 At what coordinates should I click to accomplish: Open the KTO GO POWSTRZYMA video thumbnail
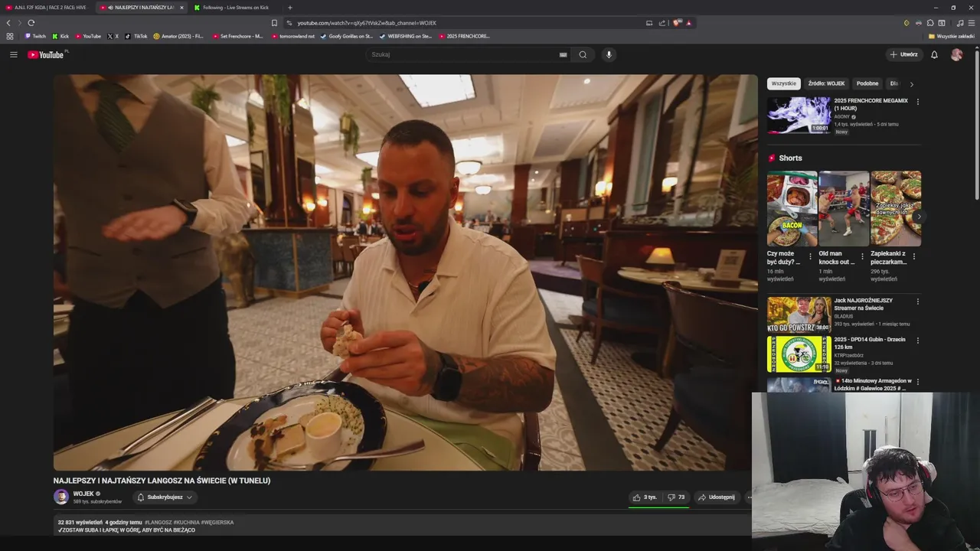coord(799,315)
